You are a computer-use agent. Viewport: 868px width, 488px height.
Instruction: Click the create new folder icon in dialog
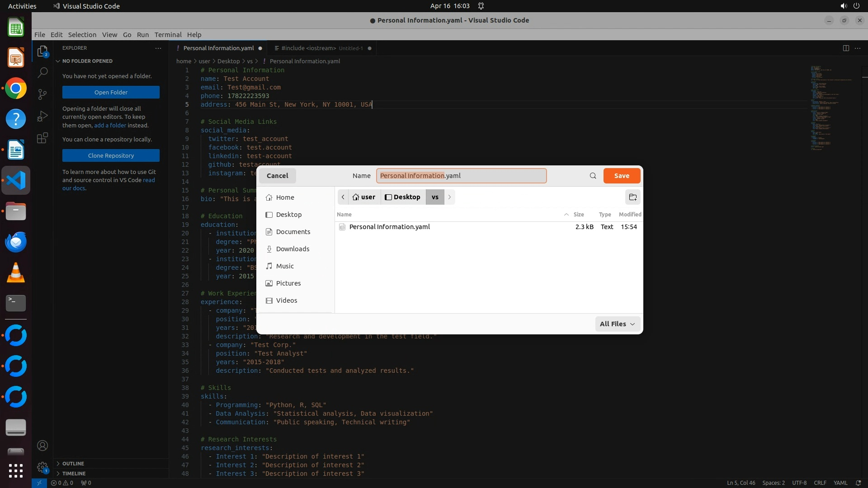coord(633,197)
